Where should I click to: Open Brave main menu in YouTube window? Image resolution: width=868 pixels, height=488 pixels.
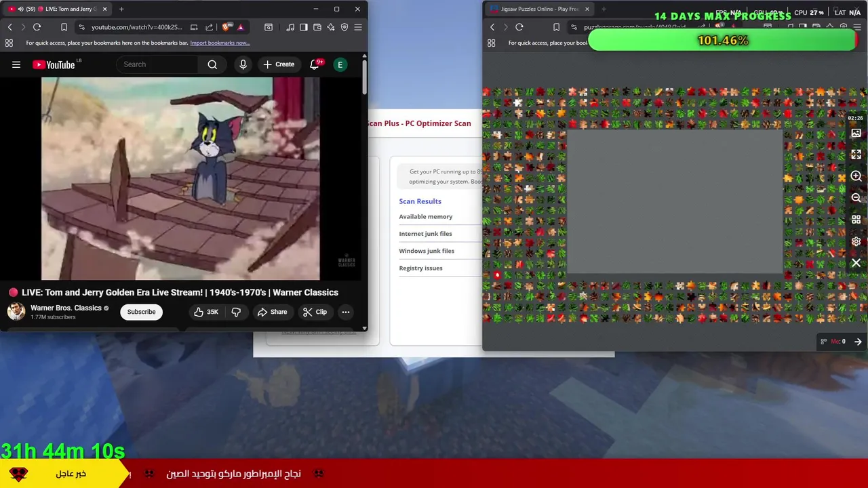pyautogui.click(x=358, y=27)
